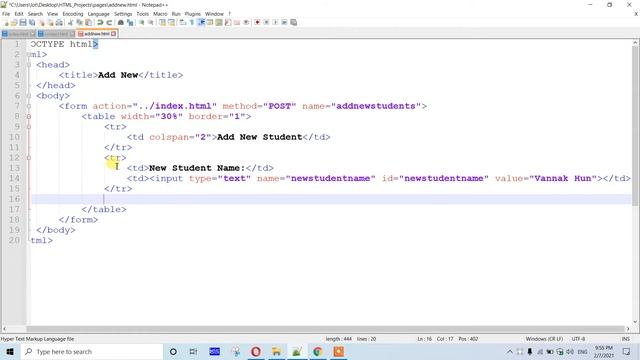Open User Defined Language dialog icon

click(210, 22)
